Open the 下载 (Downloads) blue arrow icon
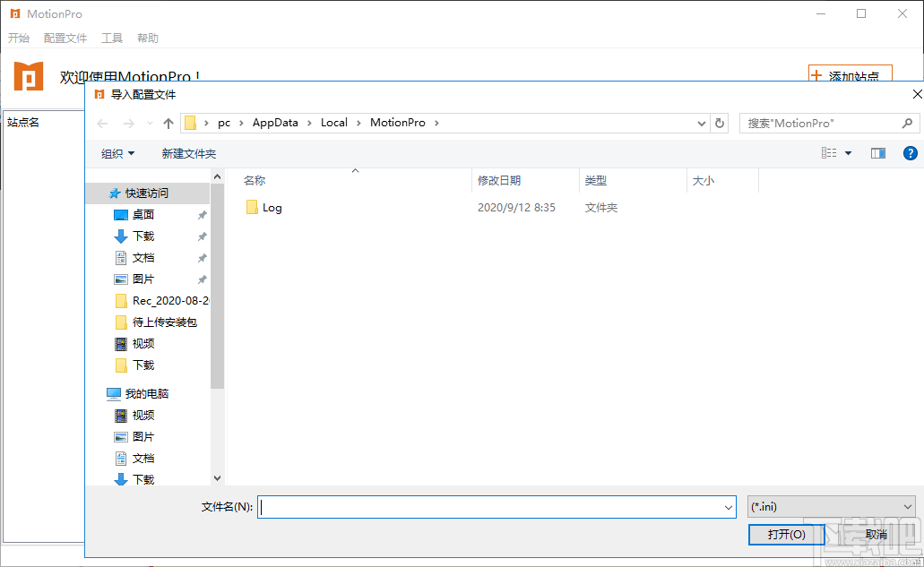Viewport: 924px width, 567px height. 121,236
